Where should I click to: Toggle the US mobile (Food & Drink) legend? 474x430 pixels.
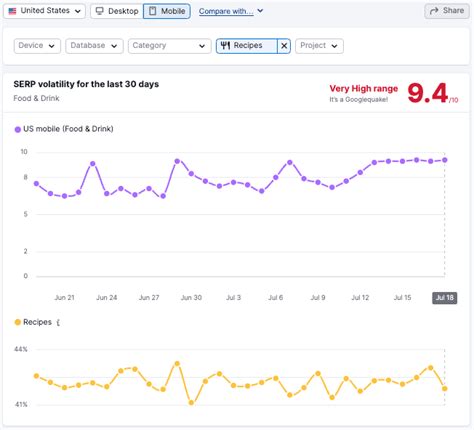64,129
